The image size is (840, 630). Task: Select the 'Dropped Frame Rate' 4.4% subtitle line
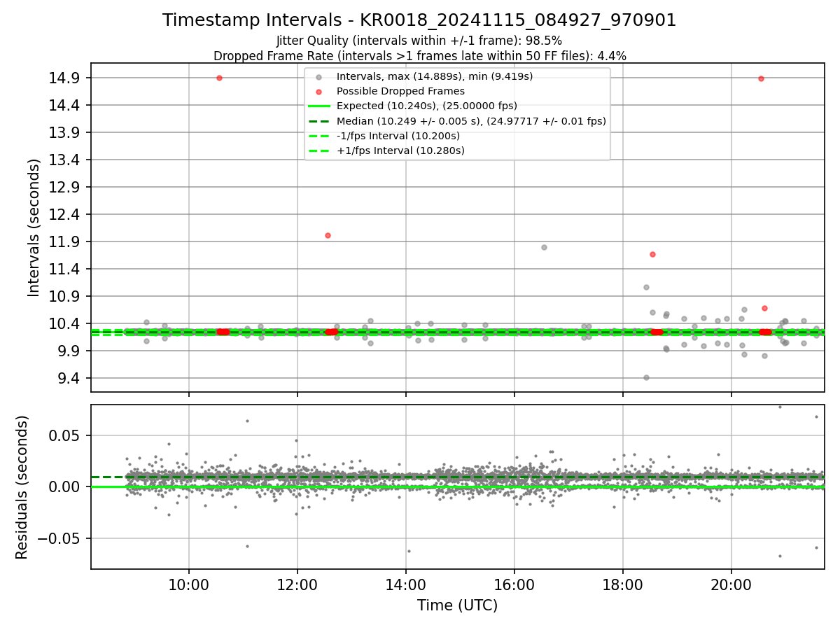point(419,55)
